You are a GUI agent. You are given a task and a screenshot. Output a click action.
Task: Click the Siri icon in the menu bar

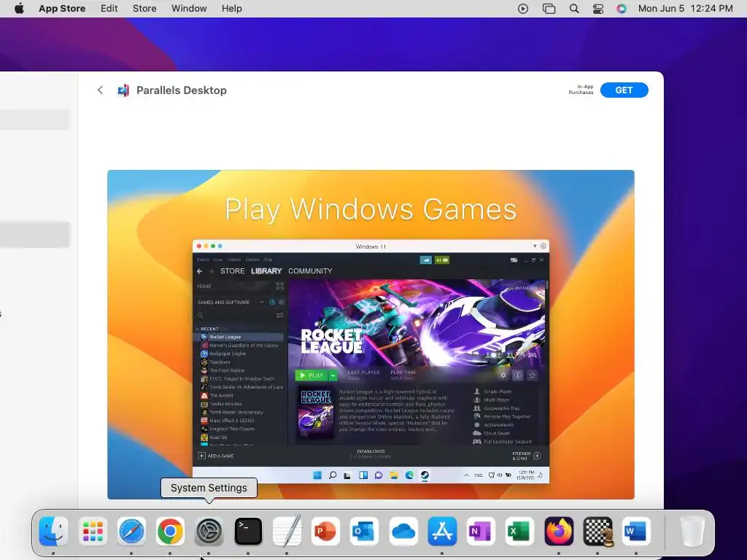coord(622,9)
